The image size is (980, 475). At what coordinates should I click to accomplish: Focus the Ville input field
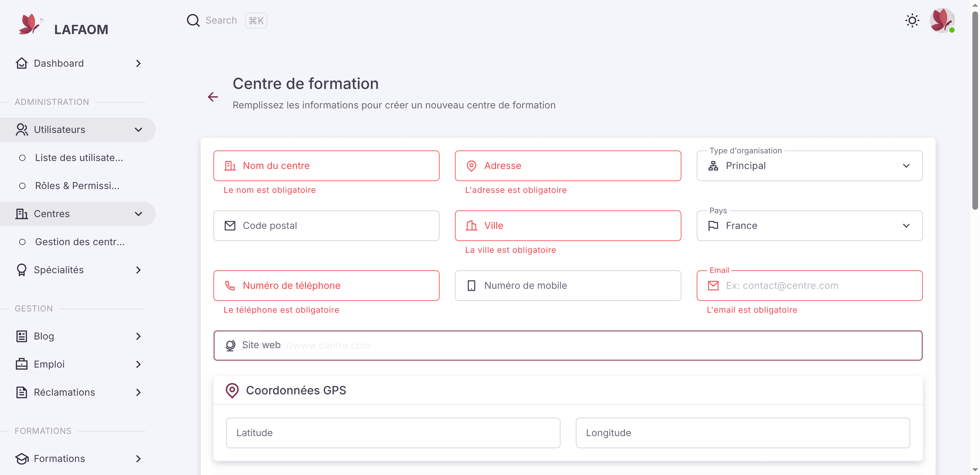(568, 225)
